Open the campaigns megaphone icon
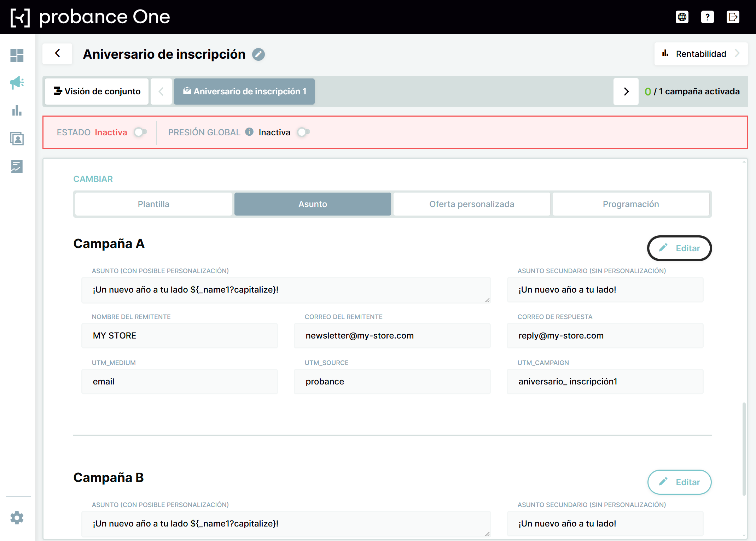756x541 pixels. 17,83
